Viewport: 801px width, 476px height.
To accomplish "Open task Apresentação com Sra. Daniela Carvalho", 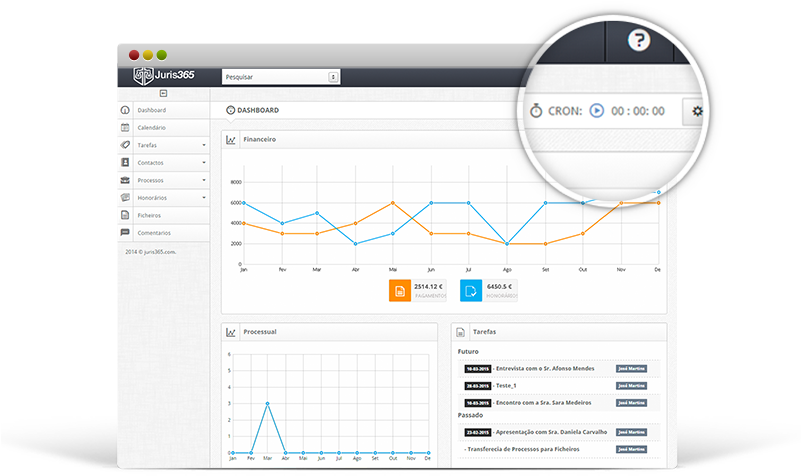I will [551, 432].
